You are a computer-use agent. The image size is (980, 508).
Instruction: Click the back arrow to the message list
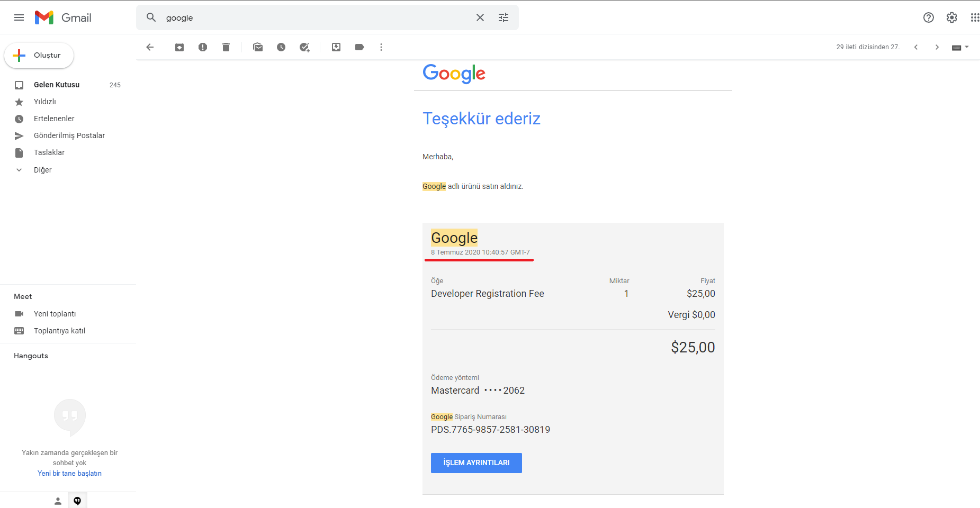[x=150, y=47]
